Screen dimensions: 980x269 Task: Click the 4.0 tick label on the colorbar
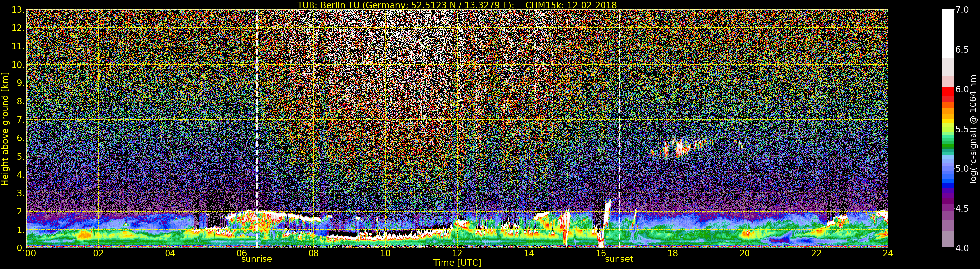962,248
